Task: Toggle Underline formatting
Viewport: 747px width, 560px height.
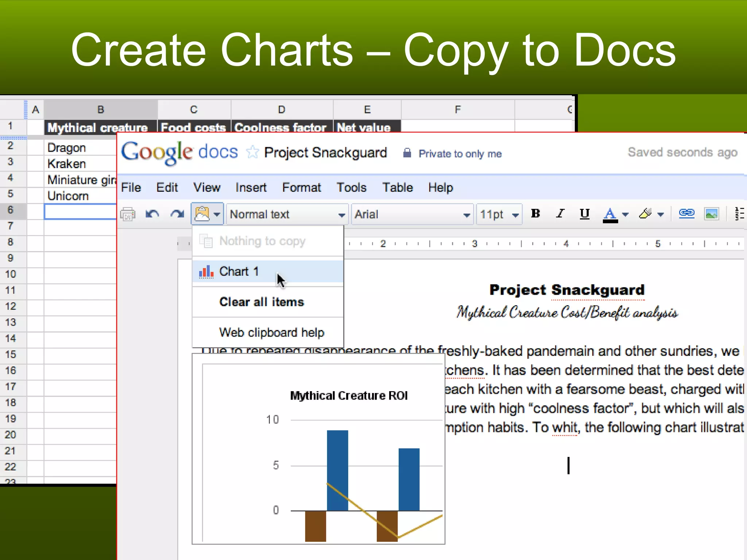Action: [585, 214]
